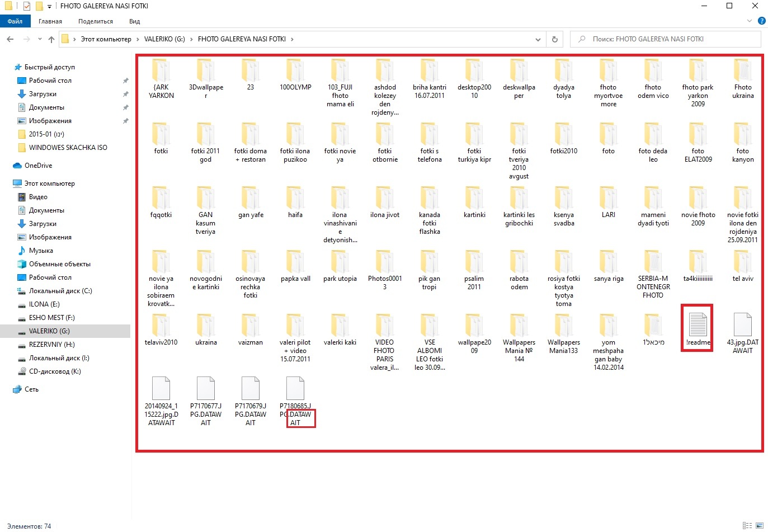
Task: Expand the ribbon with the chevron
Action: (750, 21)
